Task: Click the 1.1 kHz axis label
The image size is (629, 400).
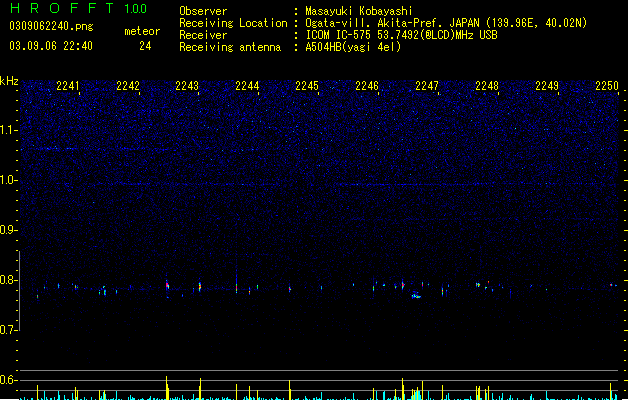Action: pos(9,130)
